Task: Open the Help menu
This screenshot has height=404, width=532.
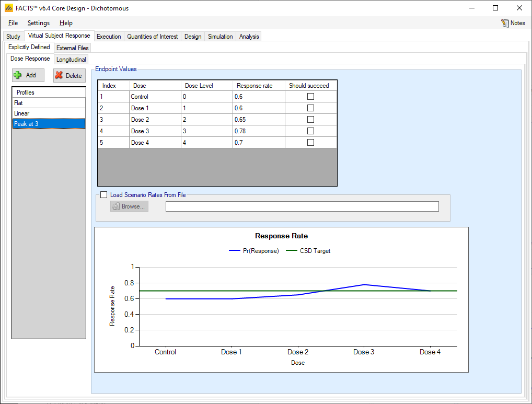Action: [66, 23]
